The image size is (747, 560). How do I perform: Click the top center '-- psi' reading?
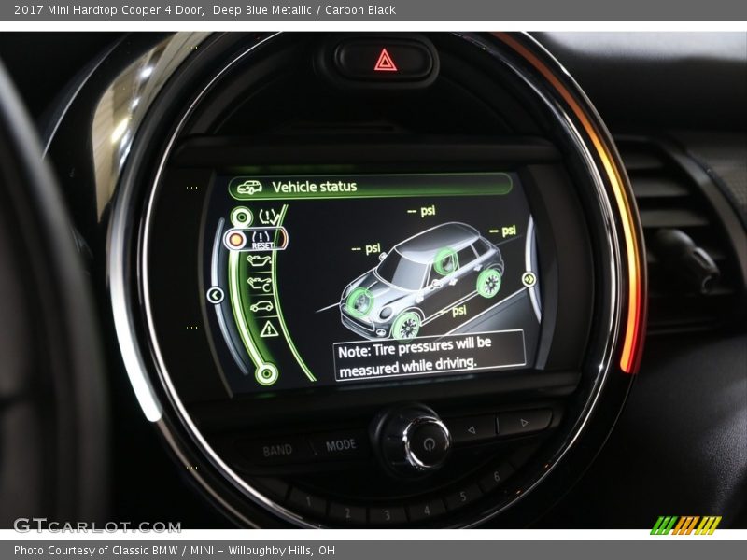click(x=422, y=211)
